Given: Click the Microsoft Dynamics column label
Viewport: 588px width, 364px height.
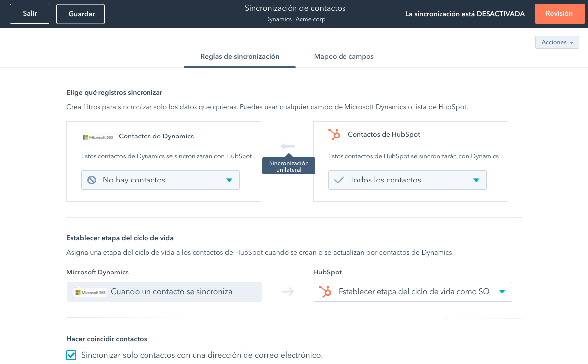Looking at the screenshot, I should [x=98, y=272].
